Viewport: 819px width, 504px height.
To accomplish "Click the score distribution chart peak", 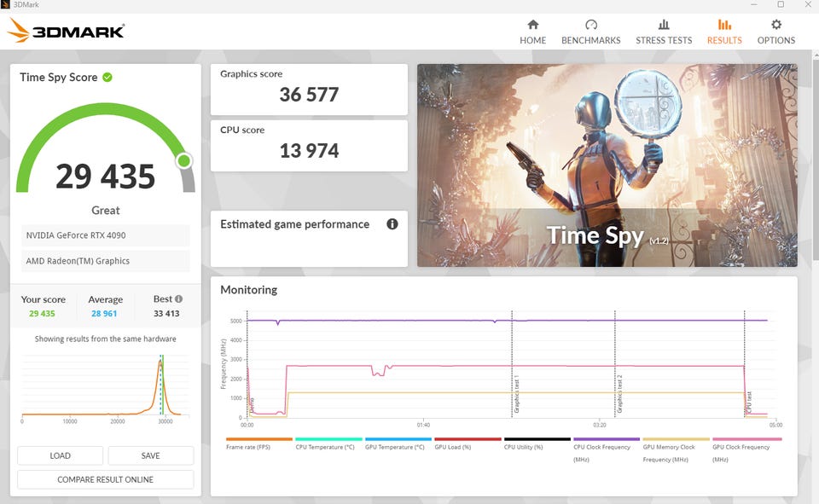I will [x=160, y=362].
